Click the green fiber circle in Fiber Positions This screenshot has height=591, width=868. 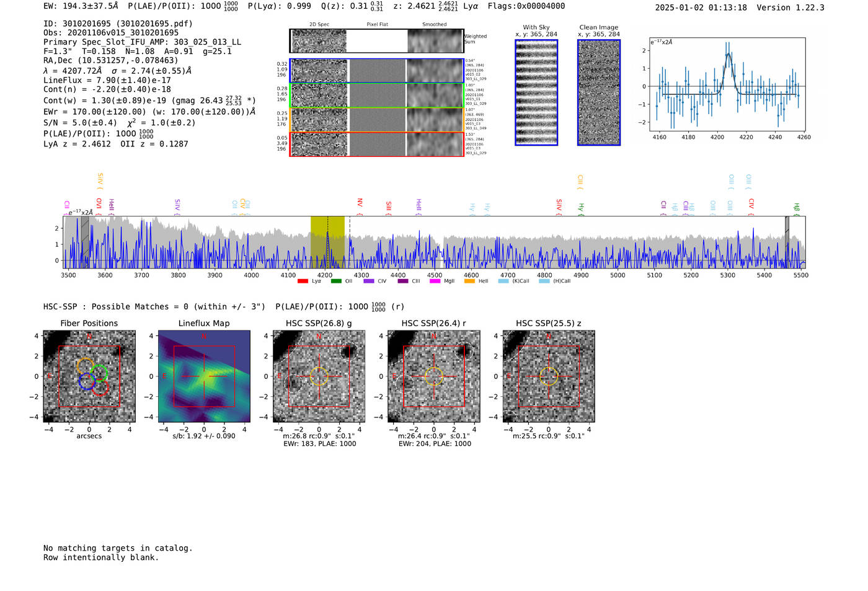pos(99,373)
